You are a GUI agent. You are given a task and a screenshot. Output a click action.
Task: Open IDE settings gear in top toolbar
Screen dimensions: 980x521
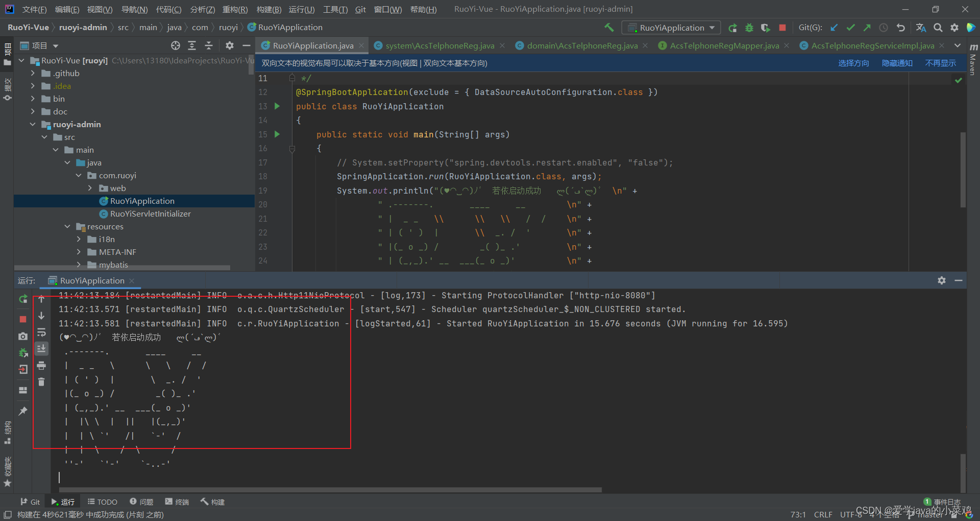954,28
